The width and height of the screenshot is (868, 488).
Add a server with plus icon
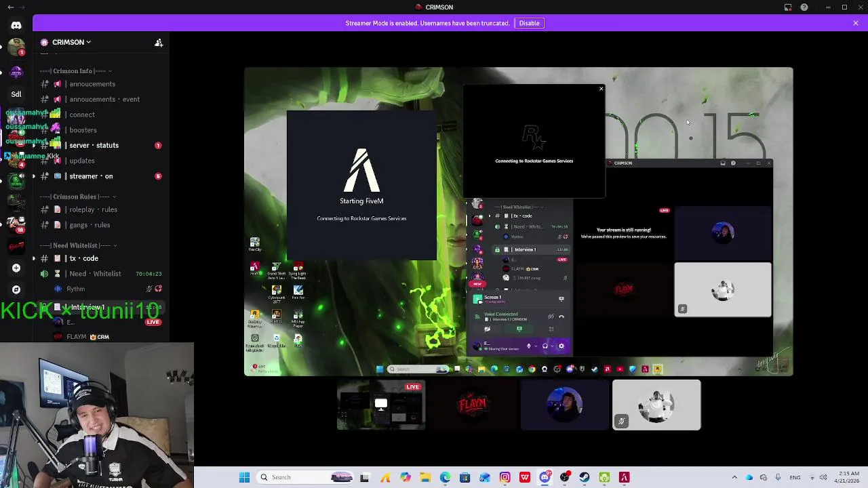16,268
